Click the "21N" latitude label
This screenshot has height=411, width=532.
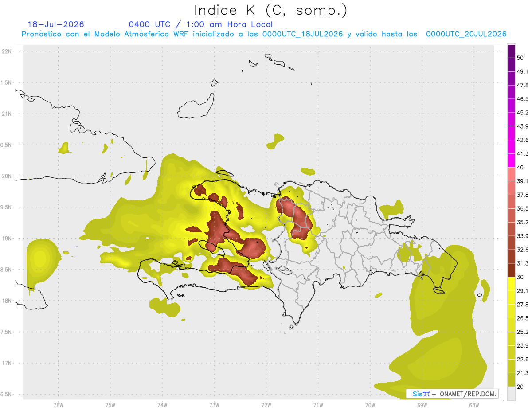tap(8, 114)
